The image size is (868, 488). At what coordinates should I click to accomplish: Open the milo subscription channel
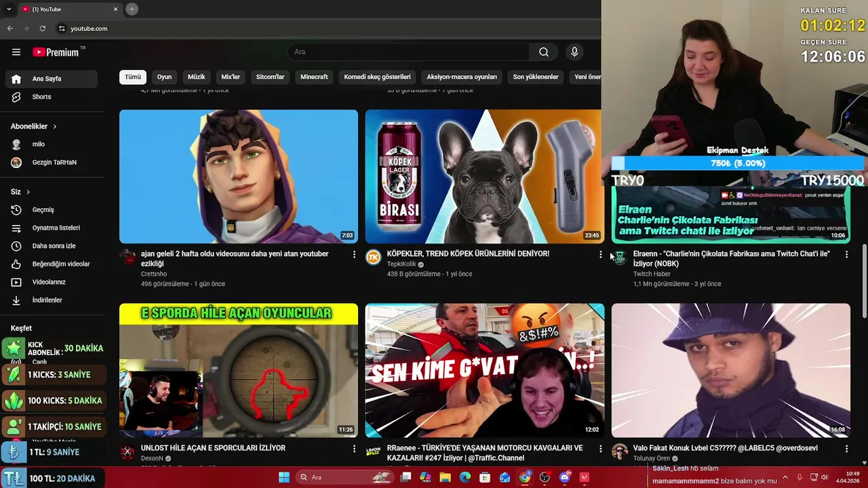tap(52, 144)
